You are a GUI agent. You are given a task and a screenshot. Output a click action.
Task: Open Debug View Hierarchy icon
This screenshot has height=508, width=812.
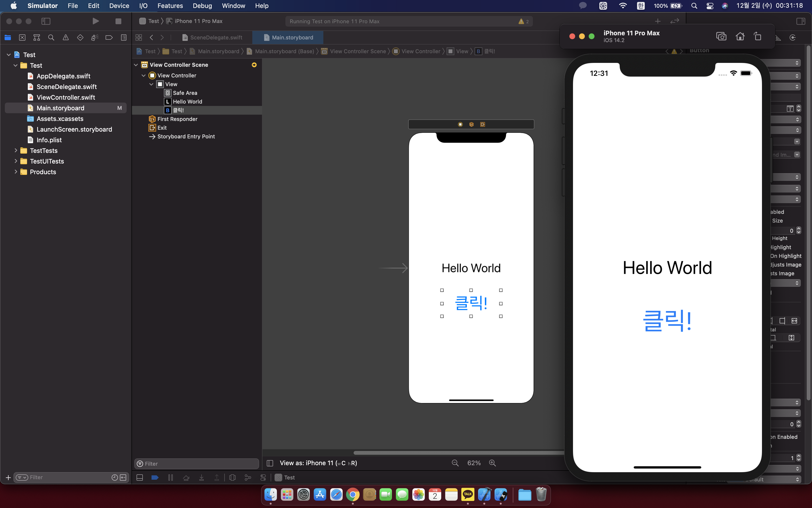pos(232,478)
